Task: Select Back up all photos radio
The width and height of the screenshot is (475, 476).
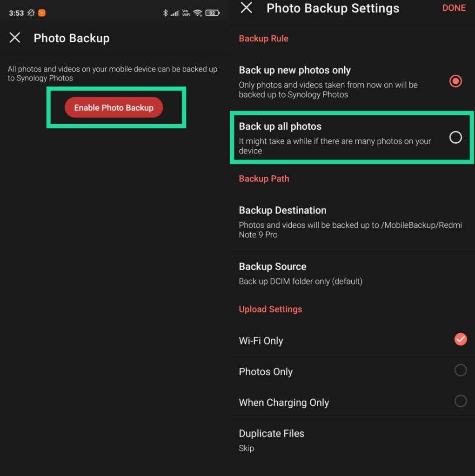Action: (455, 137)
